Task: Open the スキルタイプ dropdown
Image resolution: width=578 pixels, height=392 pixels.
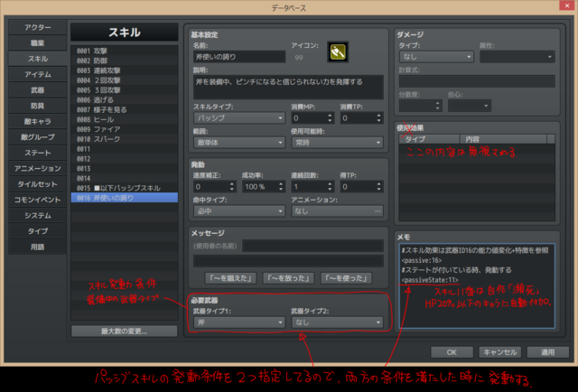Action: (x=239, y=118)
